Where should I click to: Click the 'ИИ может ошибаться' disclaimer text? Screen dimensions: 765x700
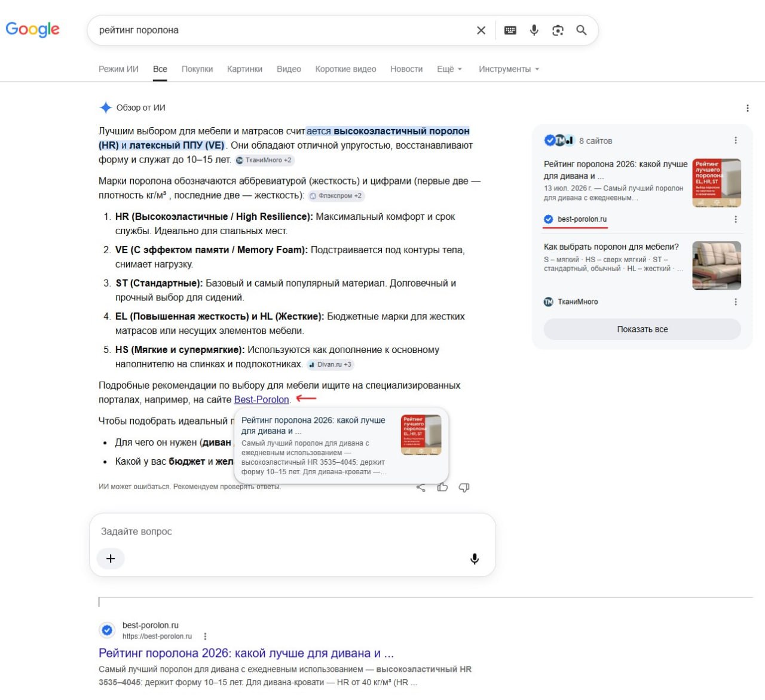(x=189, y=487)
